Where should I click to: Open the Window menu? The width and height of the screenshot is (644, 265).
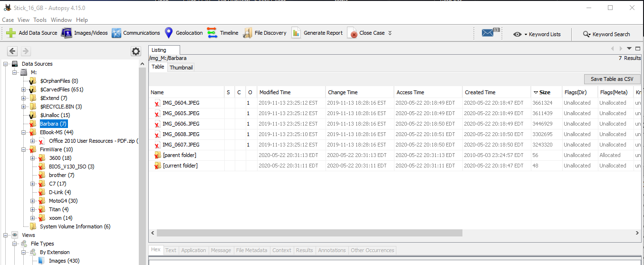pos(61,20)
